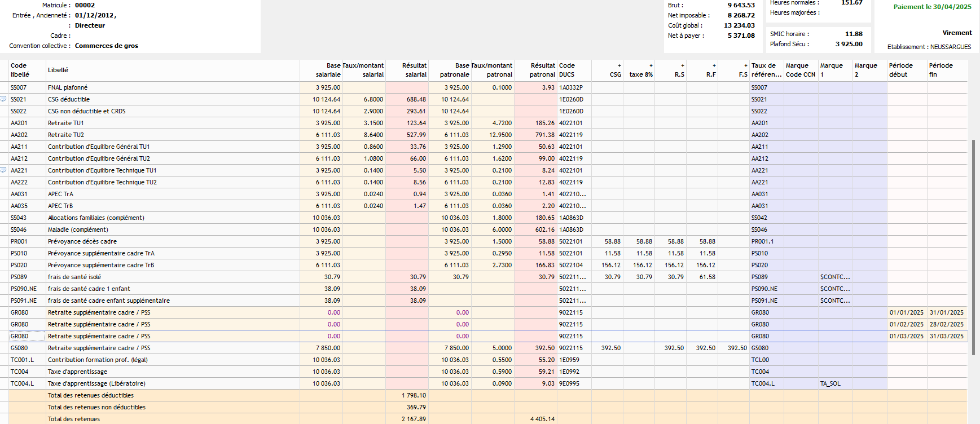Image resolution: width=980 pixels, height=424 pixels.
Task: Click the 'F.S' column header
Action: [733, 70]
